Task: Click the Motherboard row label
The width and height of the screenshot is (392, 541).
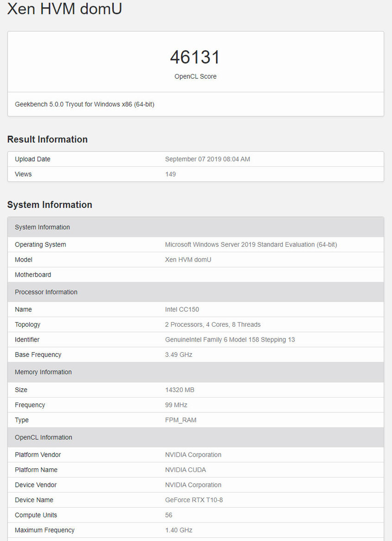Action: [x=33, y=274]
